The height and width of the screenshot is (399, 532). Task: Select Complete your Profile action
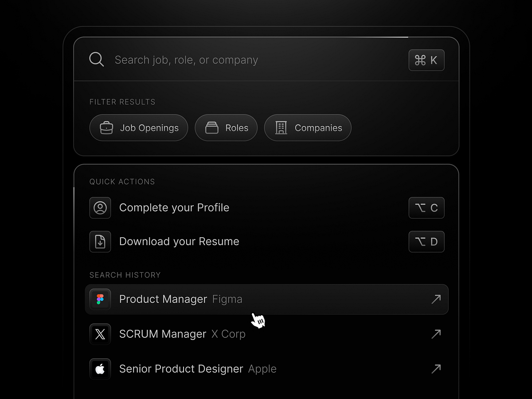[x=174, y=207]
